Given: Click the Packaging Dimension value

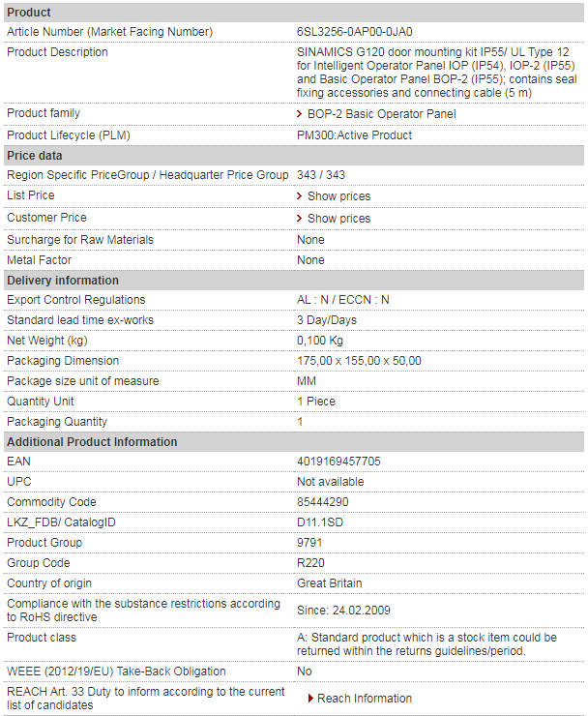Looking at the screenshot, I should [359, 361].
